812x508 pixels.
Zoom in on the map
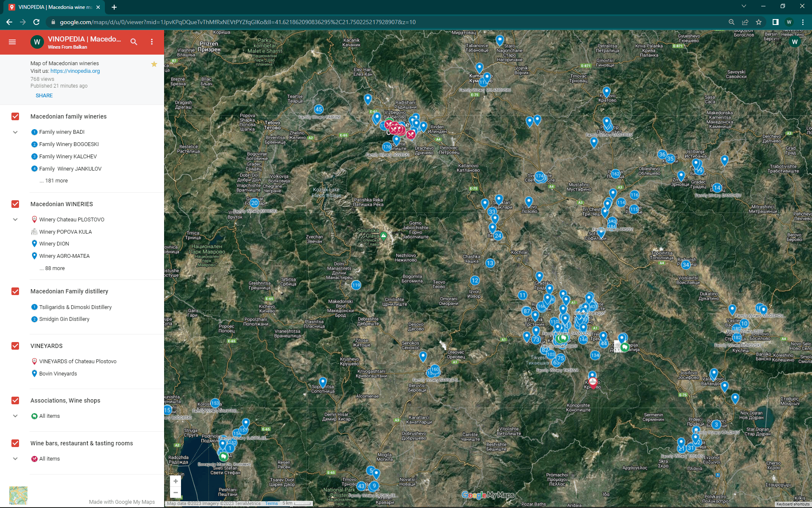(x=176, y=481)
